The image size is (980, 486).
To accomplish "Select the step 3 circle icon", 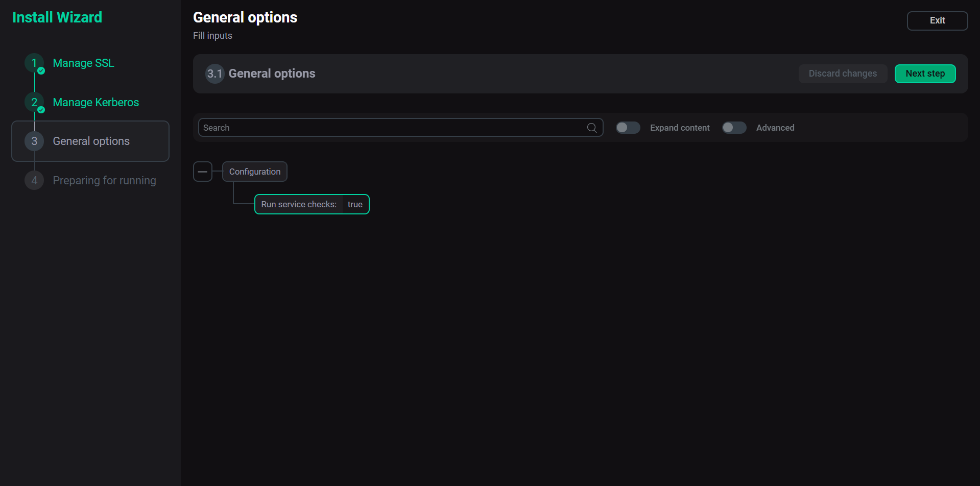I will tap(34, 141).
